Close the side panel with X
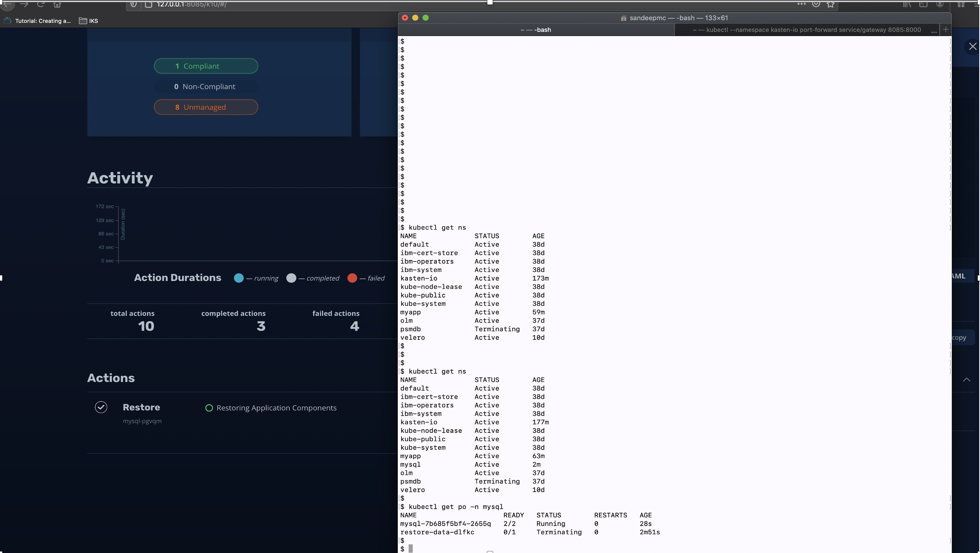The width and height of the screenshot is (980, 553). pyautogui.click(x=973, y=47)
